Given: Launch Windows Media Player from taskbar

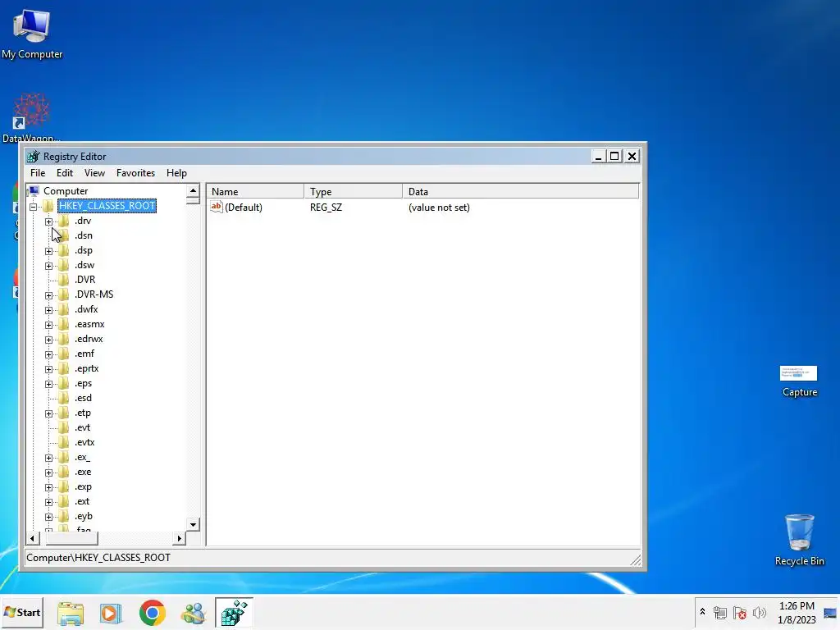Looking at the screenshot, I should (x=111, y=614).
